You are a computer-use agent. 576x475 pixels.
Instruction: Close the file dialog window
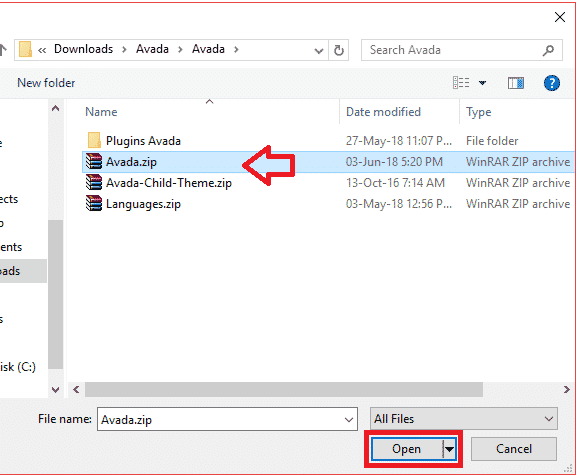[559, 17]
